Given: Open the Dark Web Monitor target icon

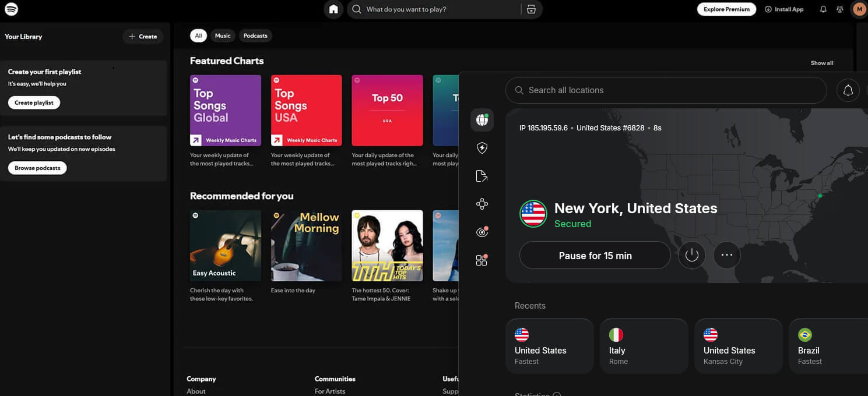Looking at the screenshot, I should pyautogui.click(x=482, y=232).
